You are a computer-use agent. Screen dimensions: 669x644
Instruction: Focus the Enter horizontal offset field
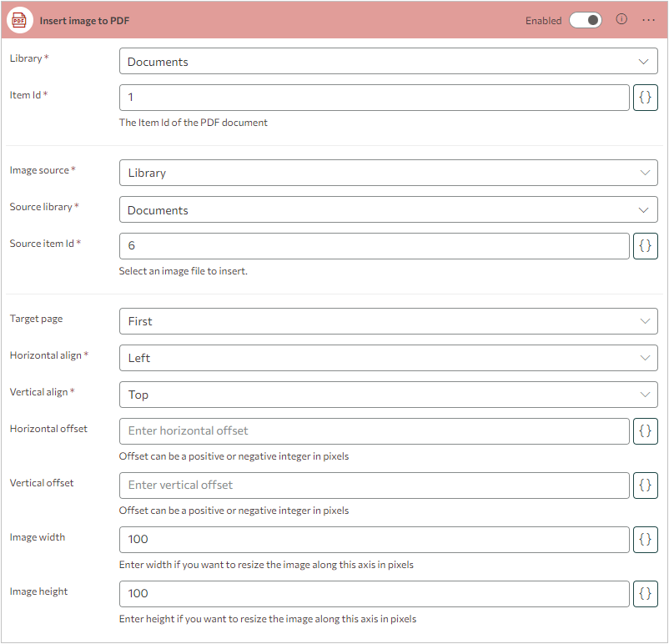coord(374,431)
